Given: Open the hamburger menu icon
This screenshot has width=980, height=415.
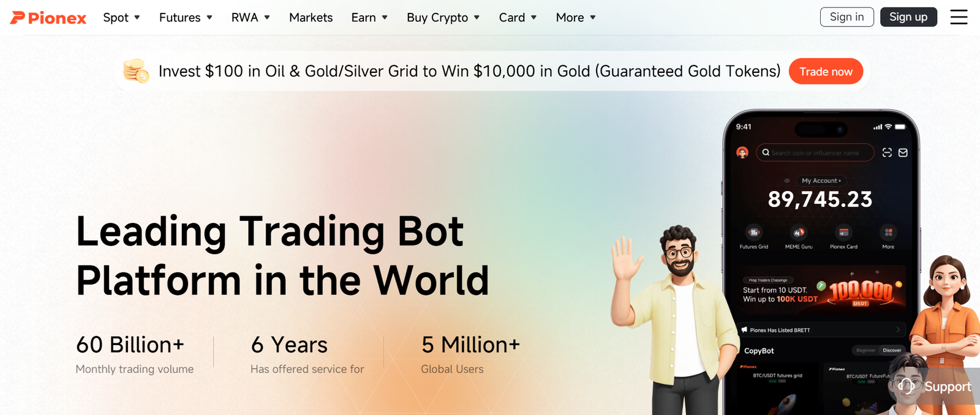Looking at the screenshot, I should coord(959,17).
